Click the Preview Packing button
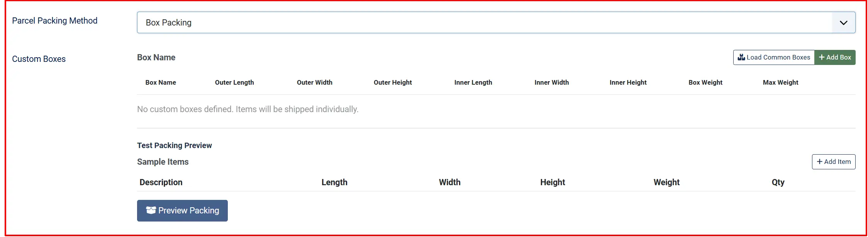Viewport: 868px width, 237px height. 182,211
